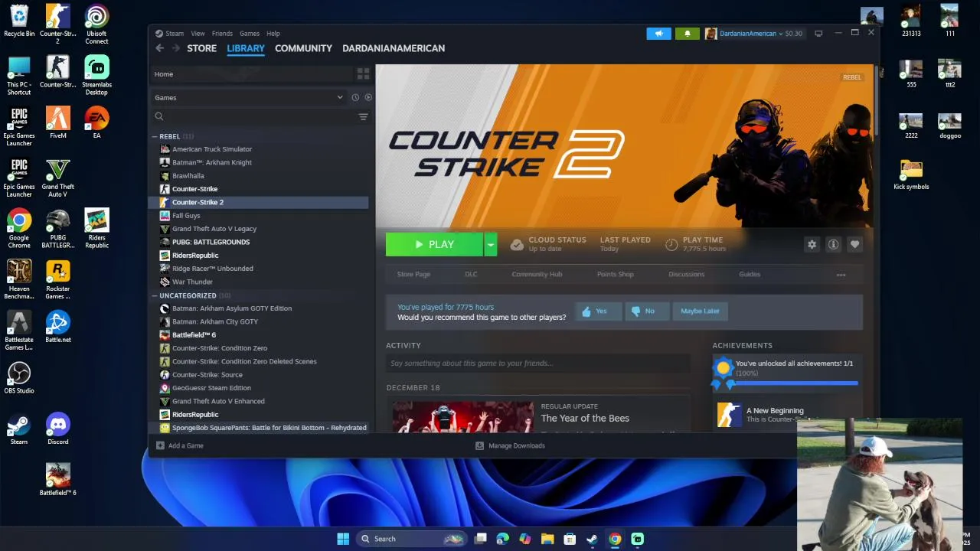Open Ubisoft Connect desktop icon
Viewport: 980px width, 551px height.
click(x=96, y=24)
